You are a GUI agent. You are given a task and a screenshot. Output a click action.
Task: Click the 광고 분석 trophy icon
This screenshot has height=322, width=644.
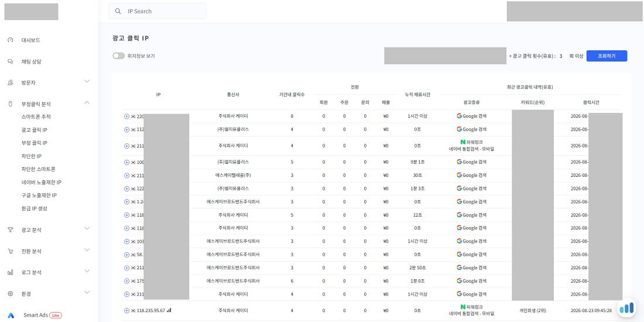pos(11,229)
